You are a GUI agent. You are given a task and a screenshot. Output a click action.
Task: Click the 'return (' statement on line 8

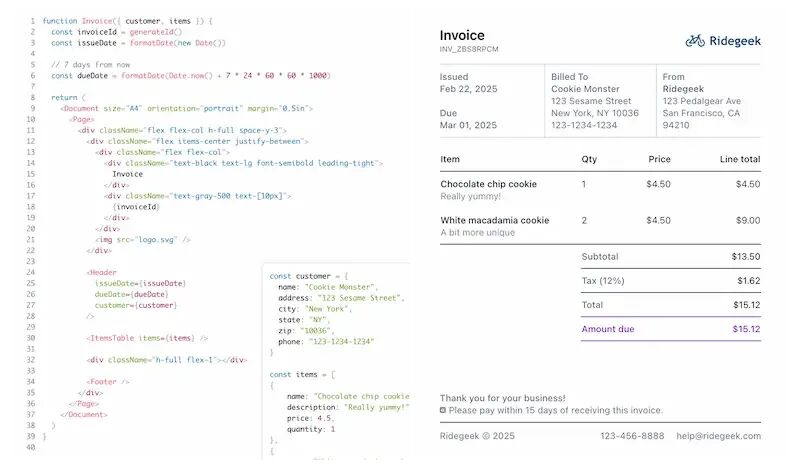(x=68, y=97)
